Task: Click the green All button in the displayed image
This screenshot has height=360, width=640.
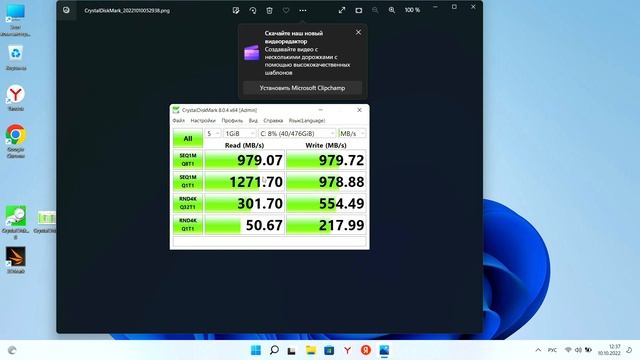Action: (x=188, y=138)
